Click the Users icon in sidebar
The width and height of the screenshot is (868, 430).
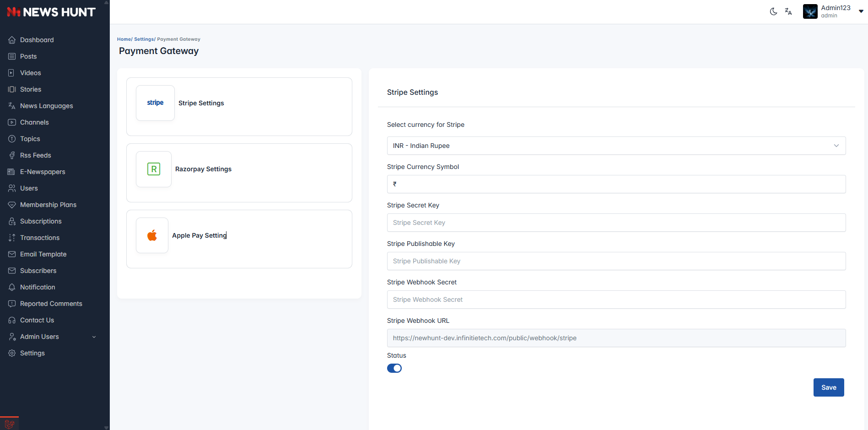click(x=12, y=188)
